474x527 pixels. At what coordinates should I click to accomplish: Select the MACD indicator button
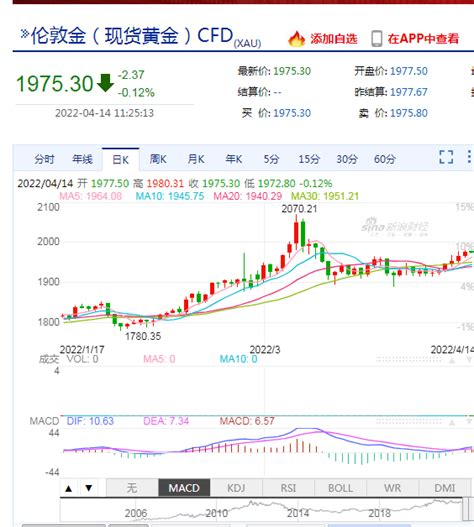coord(184,488)
